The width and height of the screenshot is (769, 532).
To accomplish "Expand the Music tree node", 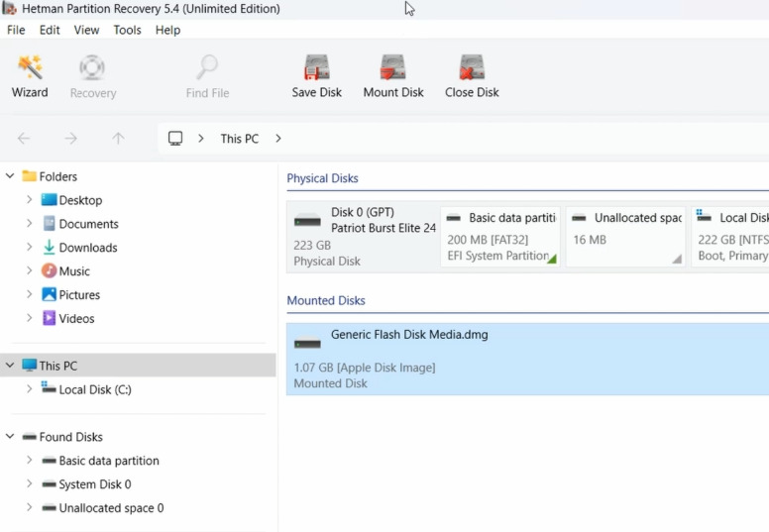I will click(30, 270).
